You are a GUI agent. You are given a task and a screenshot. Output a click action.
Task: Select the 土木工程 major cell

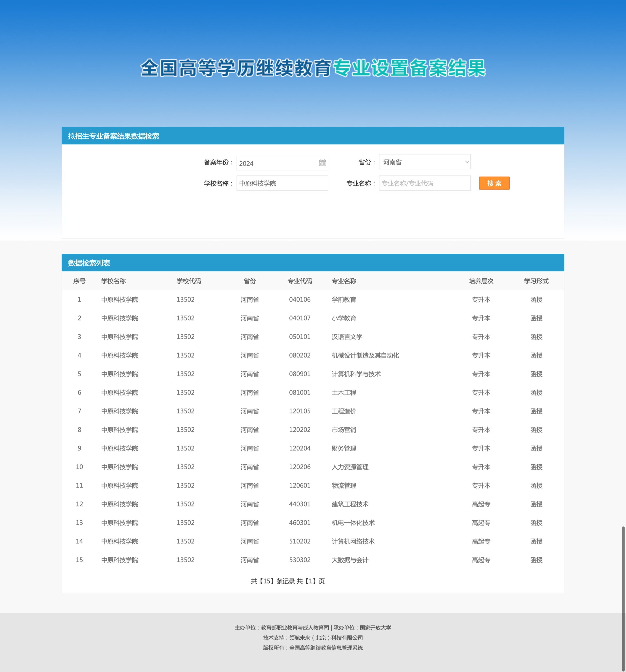(344, 393)
